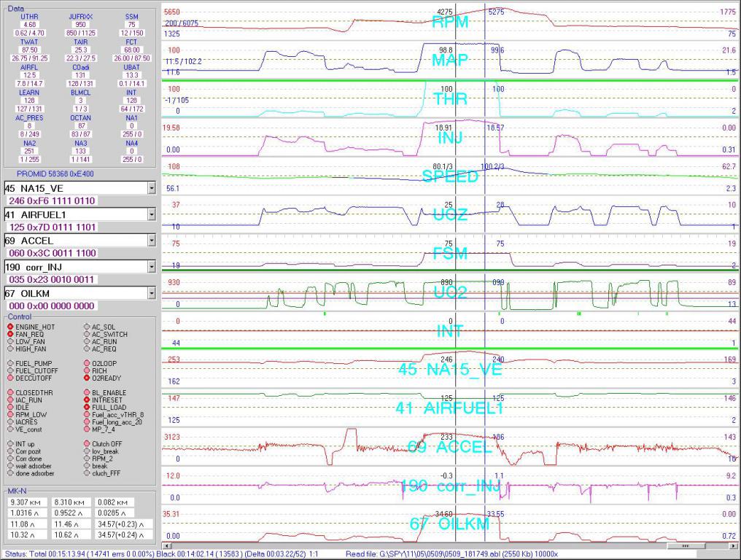This screenshot has width=741, height=560.
Task: Toggle the FUEL_PUMP flag indicator
Action: (10, 363)
